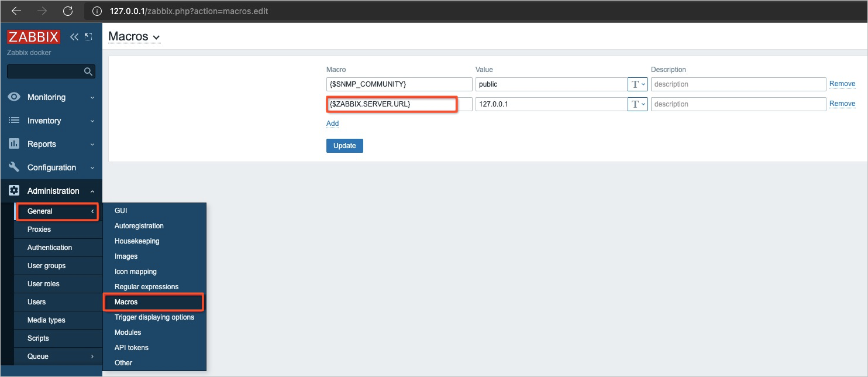Click the Configuration wrench icon
This screenshot has height=377, width=868.
13,167
